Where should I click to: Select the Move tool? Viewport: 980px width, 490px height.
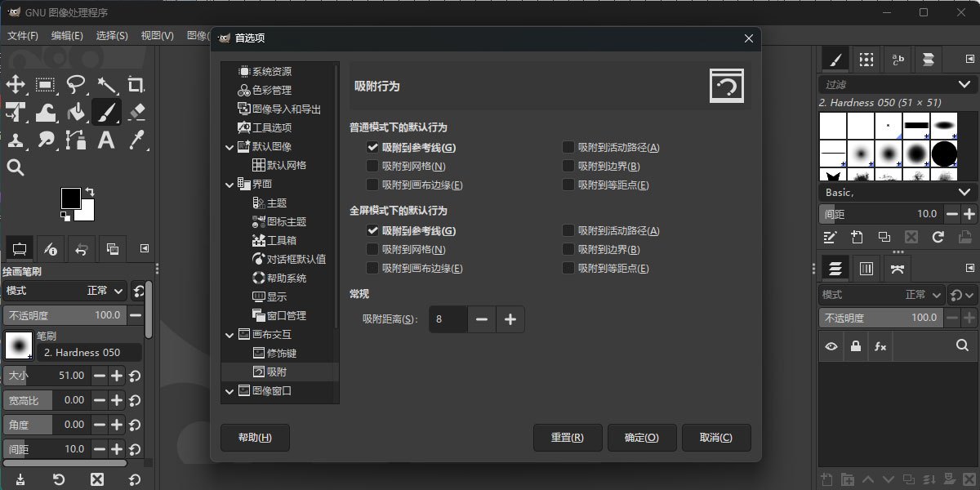coord(17,85)
